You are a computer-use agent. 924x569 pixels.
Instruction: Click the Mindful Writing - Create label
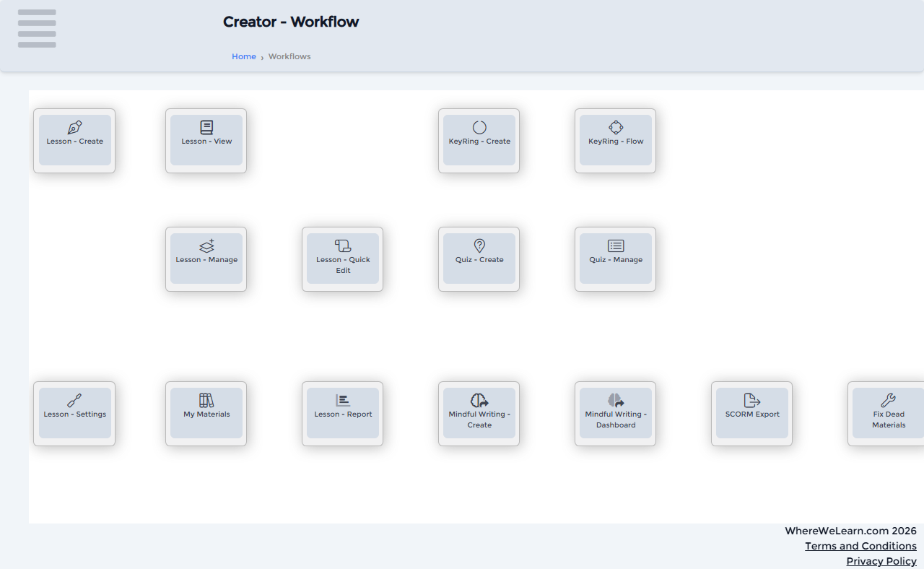[x=479, y=420]
